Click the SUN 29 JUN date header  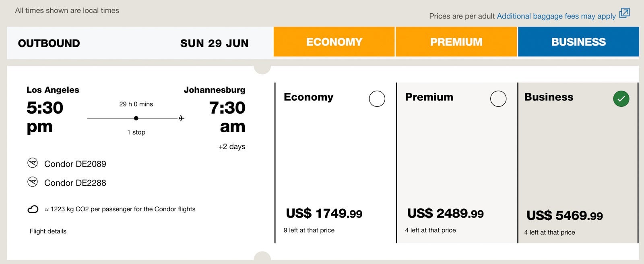tap(215, 43)
